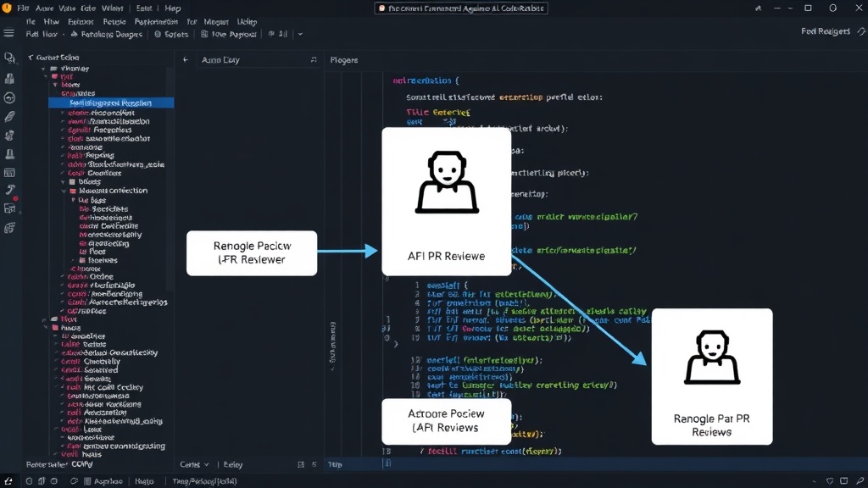Focus the 'Asoa Cary' input field
This screenshot has height=488, width=868.
tap(259, 60)
